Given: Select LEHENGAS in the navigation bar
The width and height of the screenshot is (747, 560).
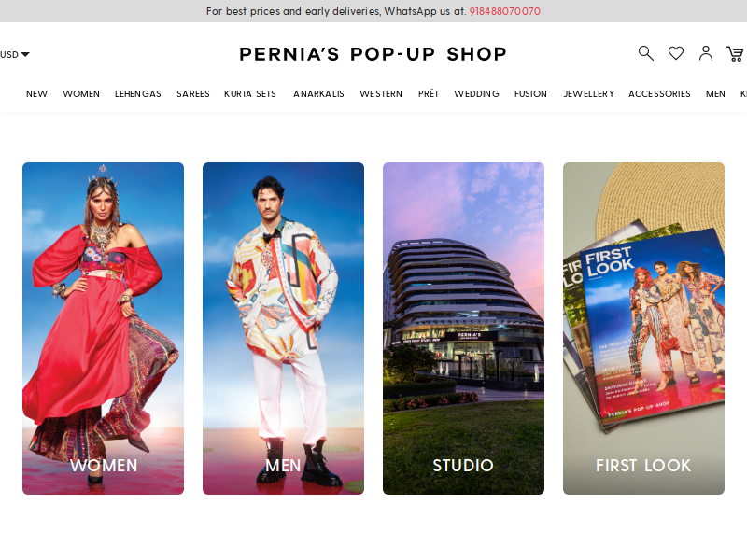Looking at the screenshot, I should pos(137,94).
